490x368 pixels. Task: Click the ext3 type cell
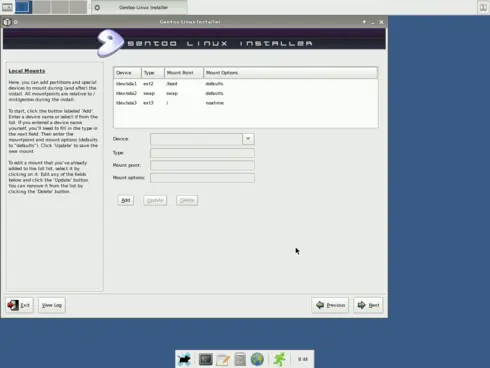point(148,103)
